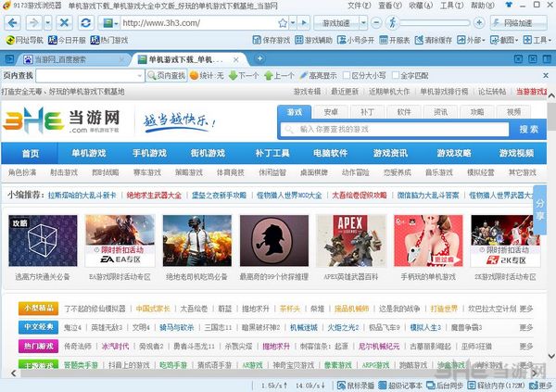Click 释放内存 in the status bar
This screenshot has height=392, width=556.
click(496, 386)
